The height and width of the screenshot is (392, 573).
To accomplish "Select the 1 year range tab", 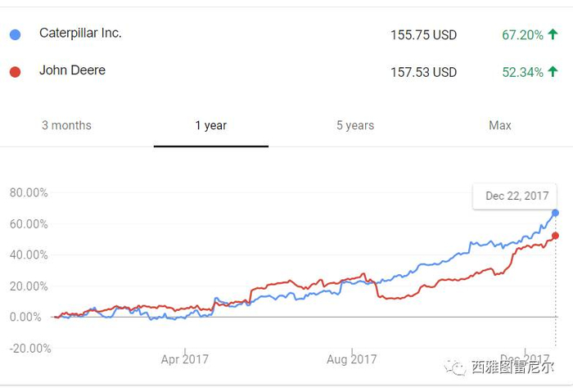I will tap(210, 125).
